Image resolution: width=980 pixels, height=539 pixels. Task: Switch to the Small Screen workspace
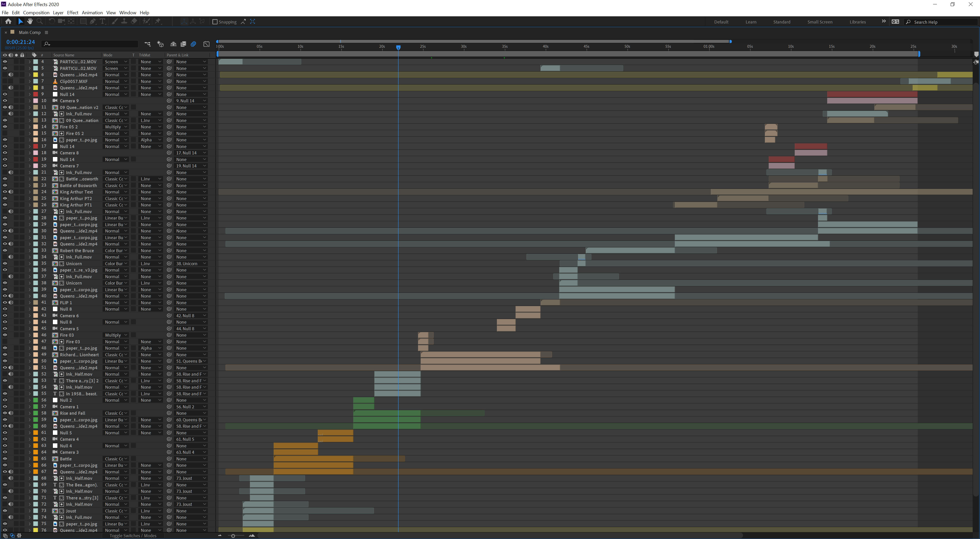tap(820, 22)
